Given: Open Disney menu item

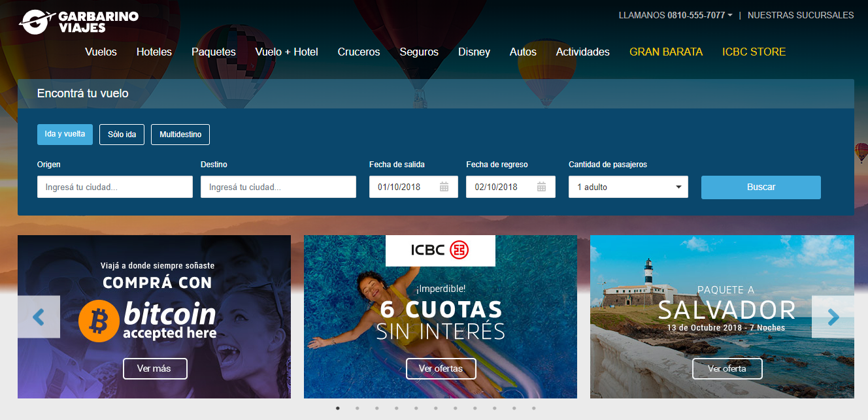Looking at the screenshot, I should (x=474, y=52).
